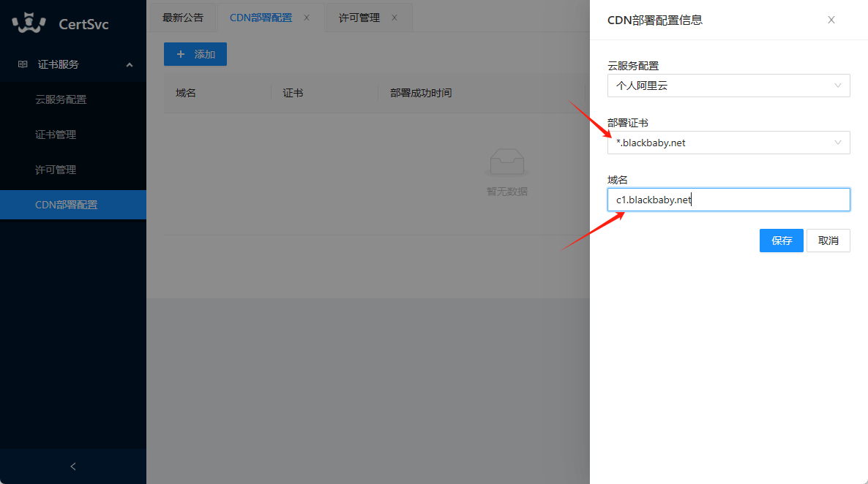Viewport: 868px width, 484px height.
Task: Close the 许可管理 tab
Action: (x=394, y=17)
